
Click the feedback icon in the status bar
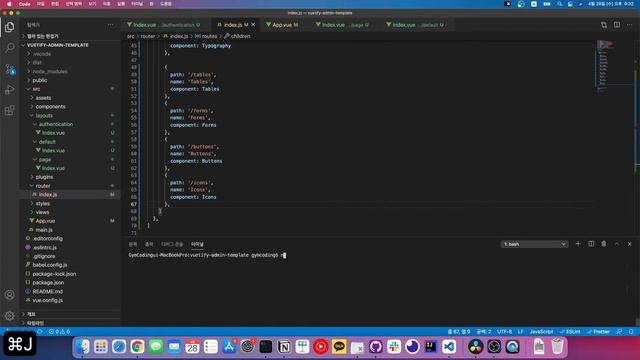coord(620,331)
